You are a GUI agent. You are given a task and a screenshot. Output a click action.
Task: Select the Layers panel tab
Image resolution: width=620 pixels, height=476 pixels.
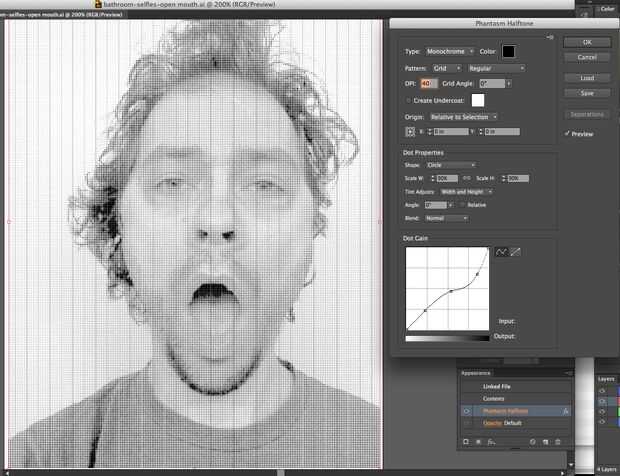[x=606, y=379]
